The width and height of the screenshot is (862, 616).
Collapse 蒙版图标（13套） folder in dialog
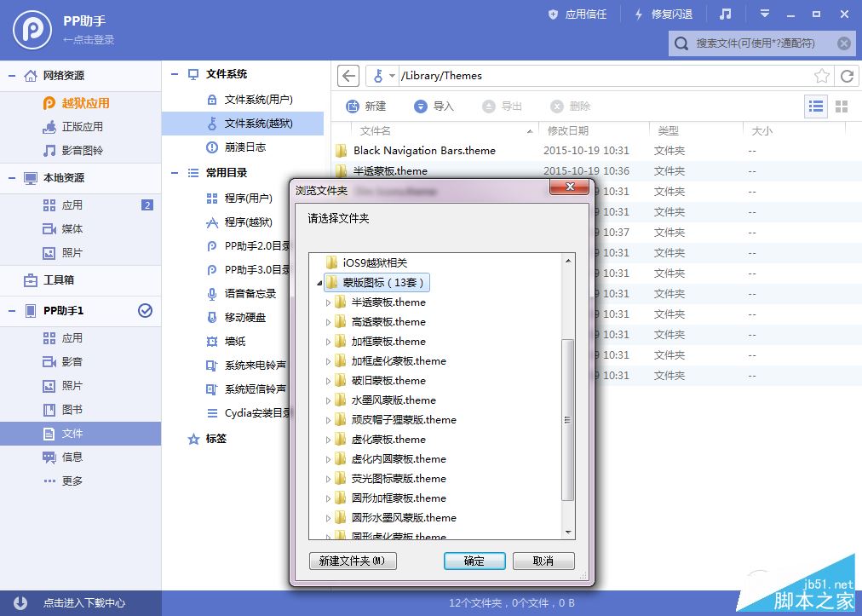[319, 283]
